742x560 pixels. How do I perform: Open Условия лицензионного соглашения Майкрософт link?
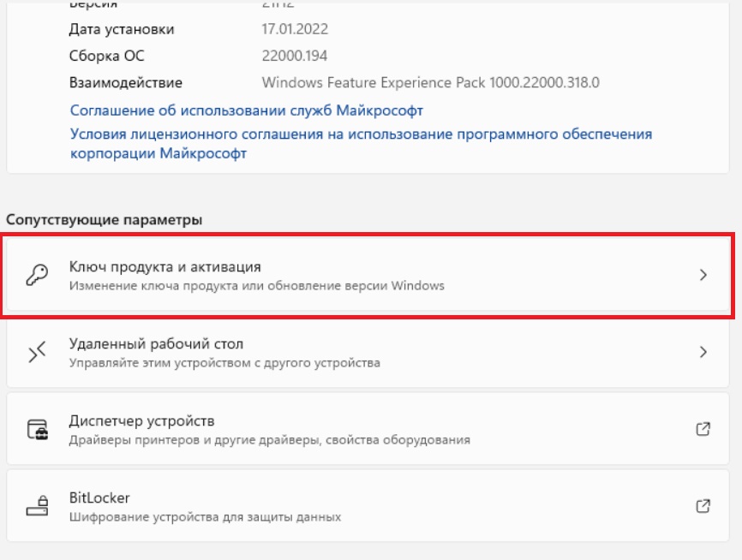361,143
